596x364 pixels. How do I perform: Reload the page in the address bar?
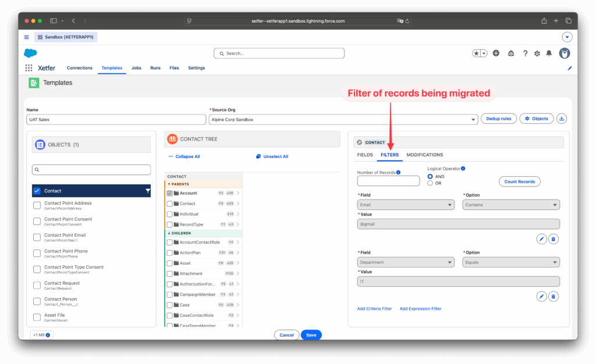pyautogui.click(x=407, y=22)
